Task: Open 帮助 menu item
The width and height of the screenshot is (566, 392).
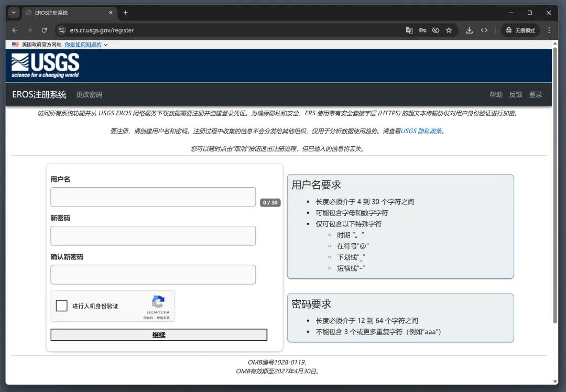Action: pos(496,94)
